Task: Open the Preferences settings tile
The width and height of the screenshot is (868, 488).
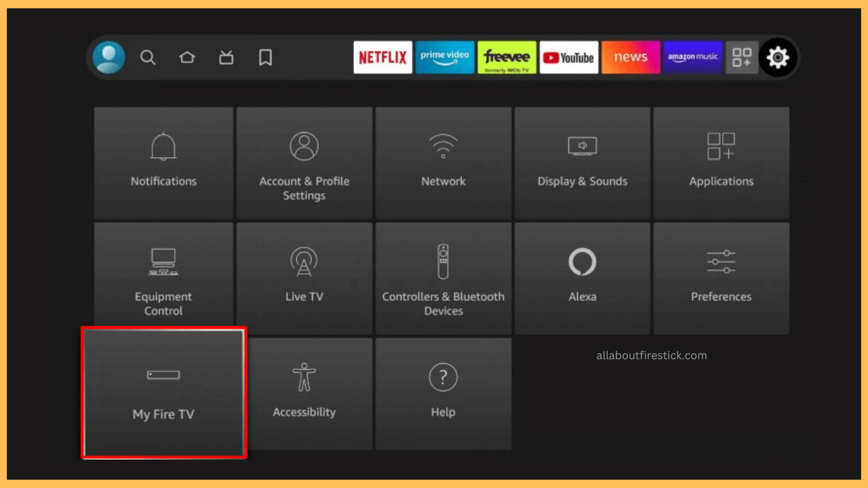Action: click(x=721, y=278)
